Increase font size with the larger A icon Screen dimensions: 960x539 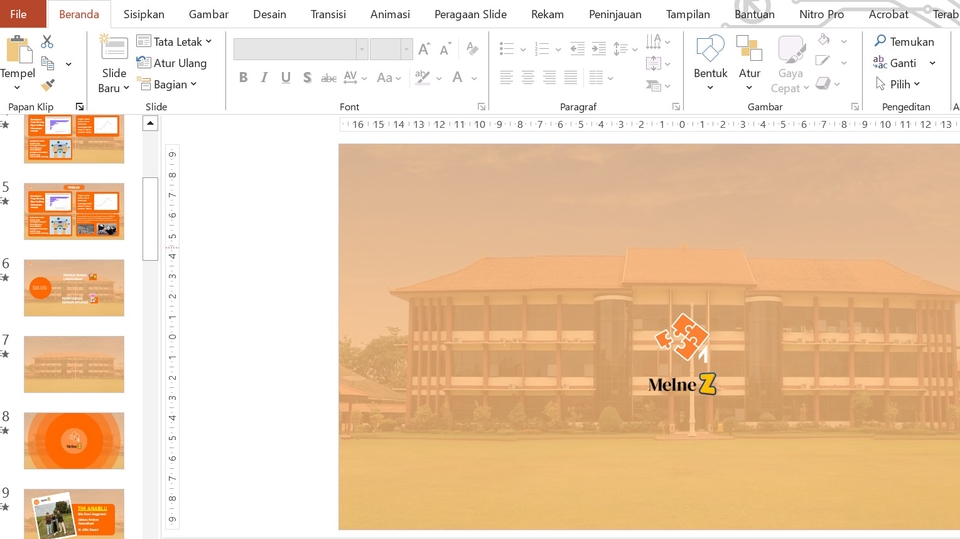click(424, 49)
